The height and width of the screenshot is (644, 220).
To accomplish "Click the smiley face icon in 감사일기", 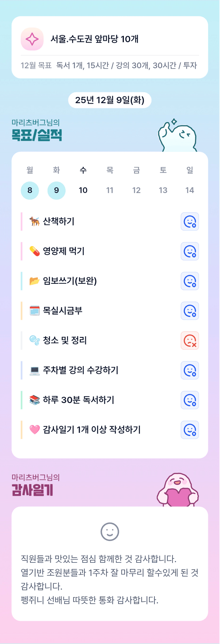I will pos(110,532).
